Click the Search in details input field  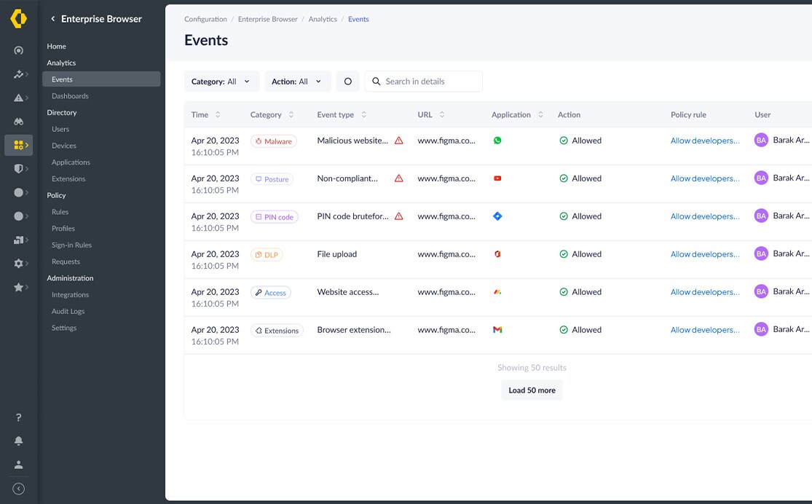coord(422,81)
